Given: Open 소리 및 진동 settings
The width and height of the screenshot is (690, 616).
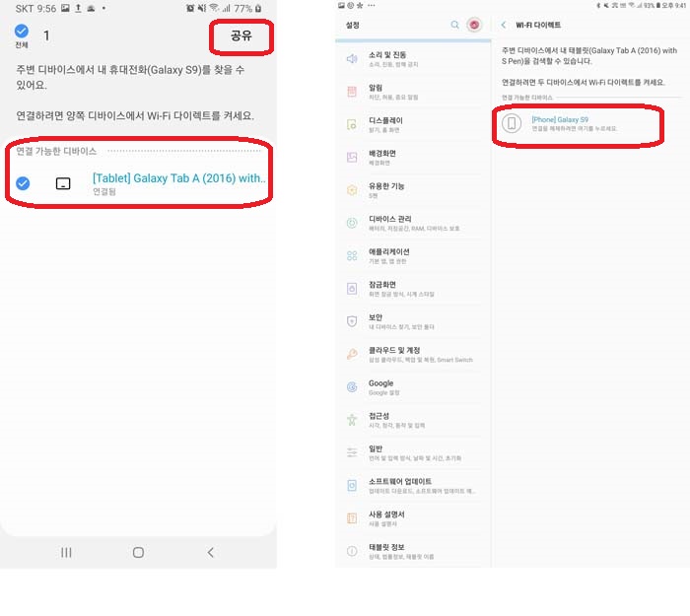Looking at the screenshot, I should pyautogui.click(x=413, y=59).
